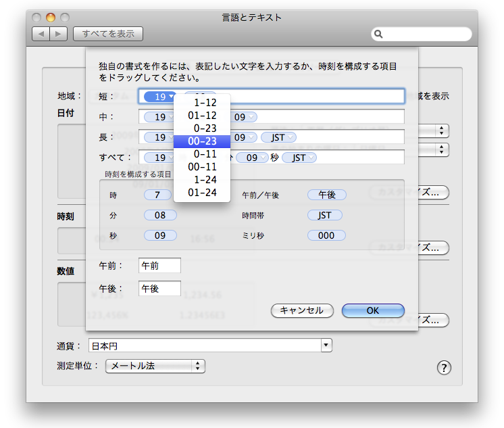Choose 1-24 from the hour menu
This screenshot has height=428, width=504.
coord(202,180)
